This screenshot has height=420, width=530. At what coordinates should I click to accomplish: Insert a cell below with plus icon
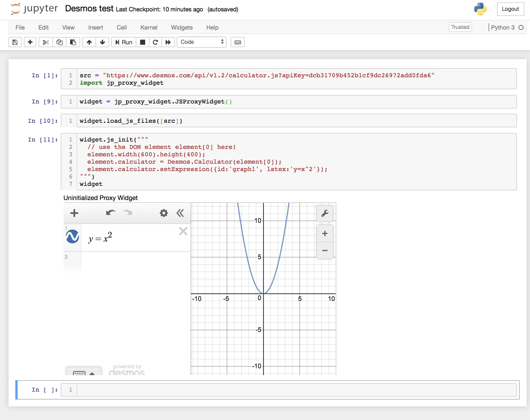(30, 42)
